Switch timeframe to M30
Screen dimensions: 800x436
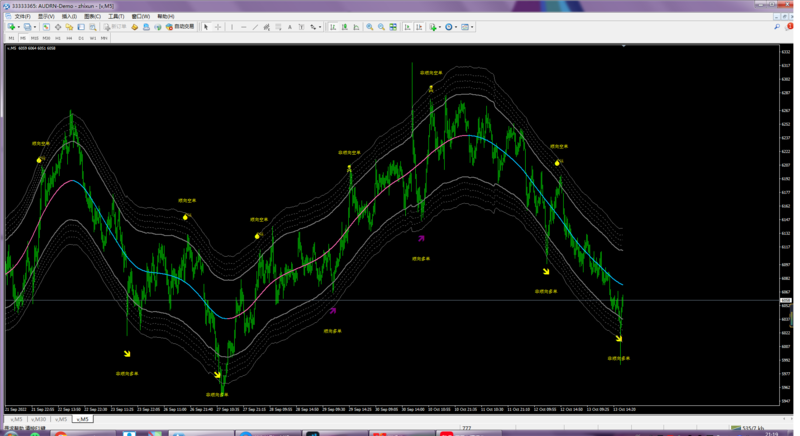click(x=46, y=38)
